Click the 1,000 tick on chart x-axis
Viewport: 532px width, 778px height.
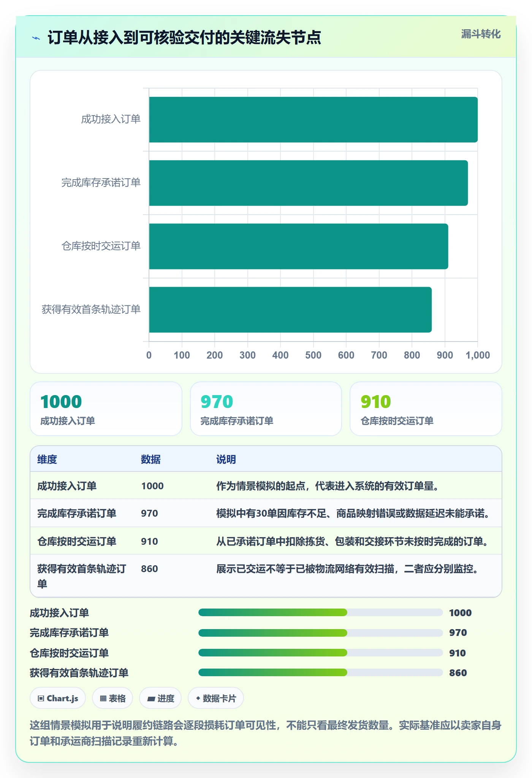(x=478, y=355)
